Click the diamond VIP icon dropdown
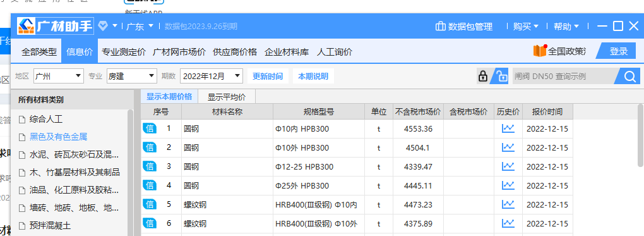Screen dimensions: 644x236 coord(108,26)
